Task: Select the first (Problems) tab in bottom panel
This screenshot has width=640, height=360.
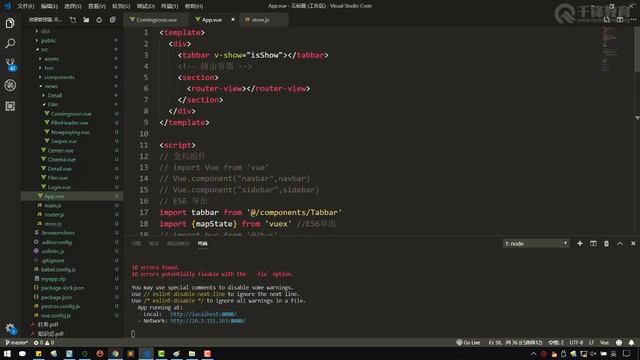Action: coord(136,244)
